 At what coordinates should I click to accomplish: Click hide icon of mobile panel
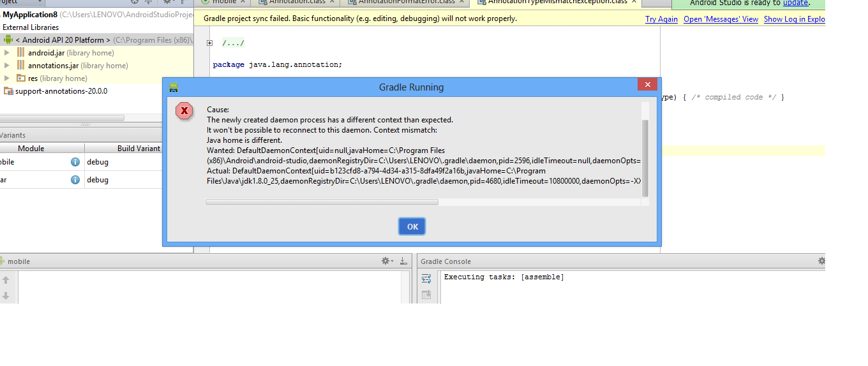[403, 261]
